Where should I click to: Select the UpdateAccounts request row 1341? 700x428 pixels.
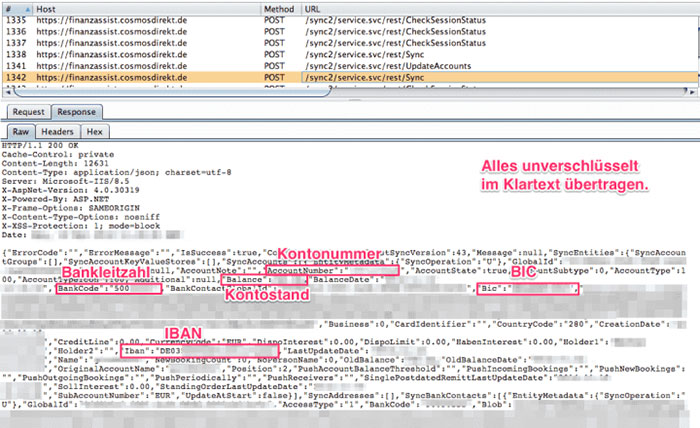pos(350,66)
